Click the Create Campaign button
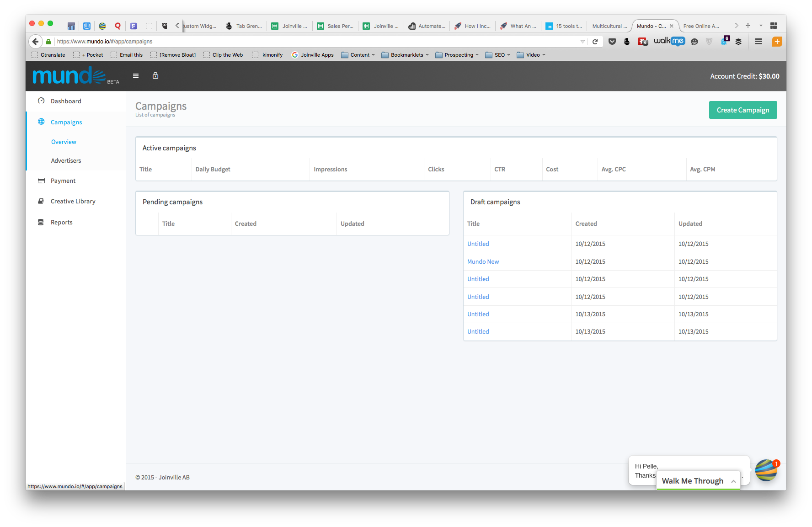Screen dimensions: 812x527 743,110
